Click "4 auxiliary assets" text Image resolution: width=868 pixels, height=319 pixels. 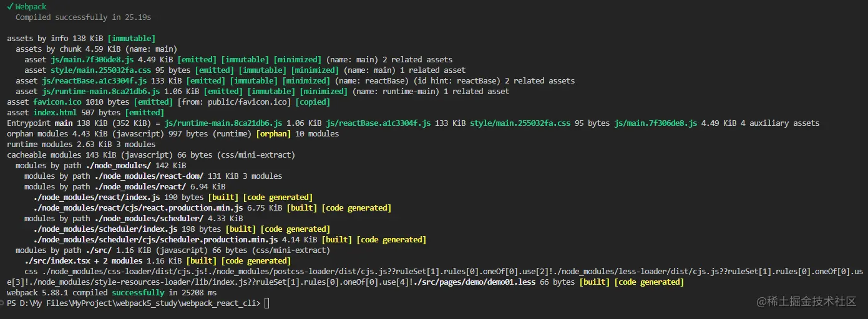[x=780, y=123]
